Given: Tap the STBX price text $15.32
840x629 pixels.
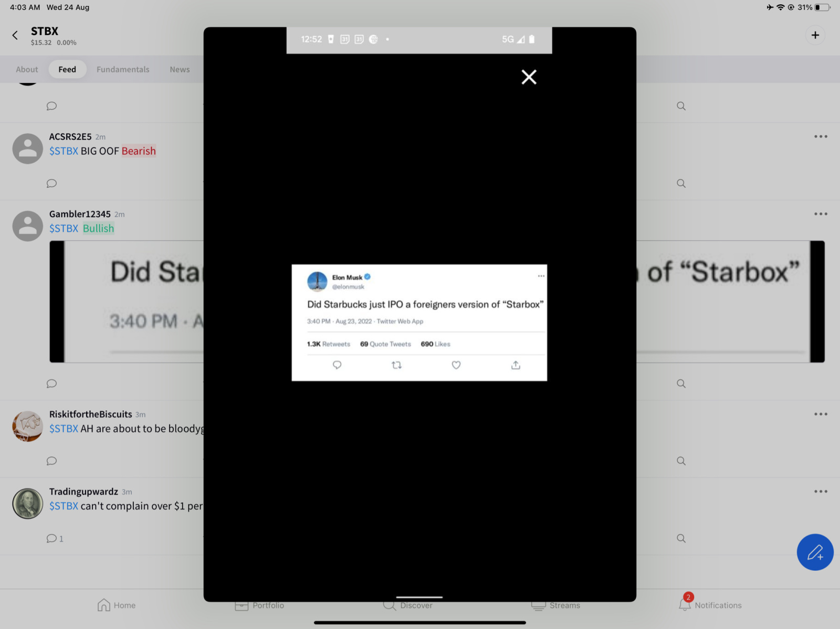Looking at the screenshot, I should 41,43.
